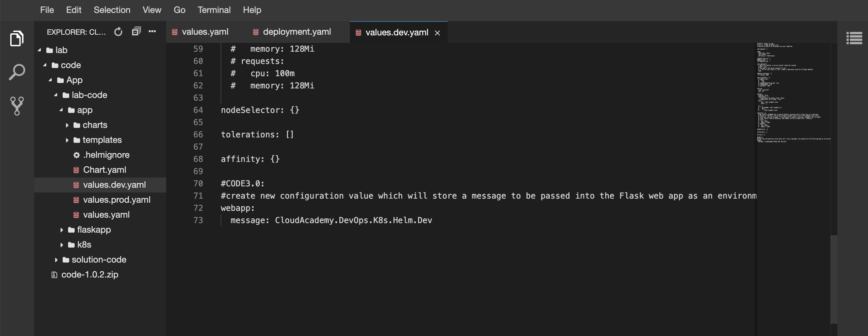
Task: Click the code minimap preview
Action: pyautogui.click(x=793, y=93)
